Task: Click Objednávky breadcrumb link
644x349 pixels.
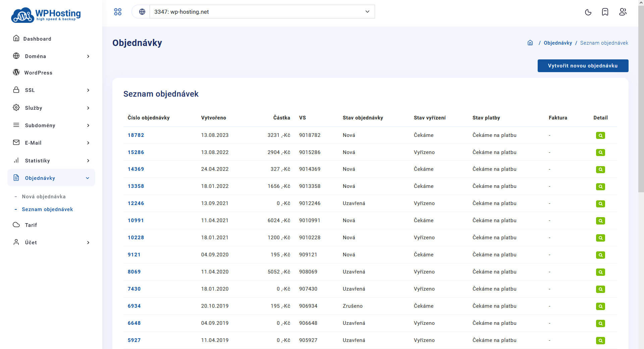Action: point(558,43)
